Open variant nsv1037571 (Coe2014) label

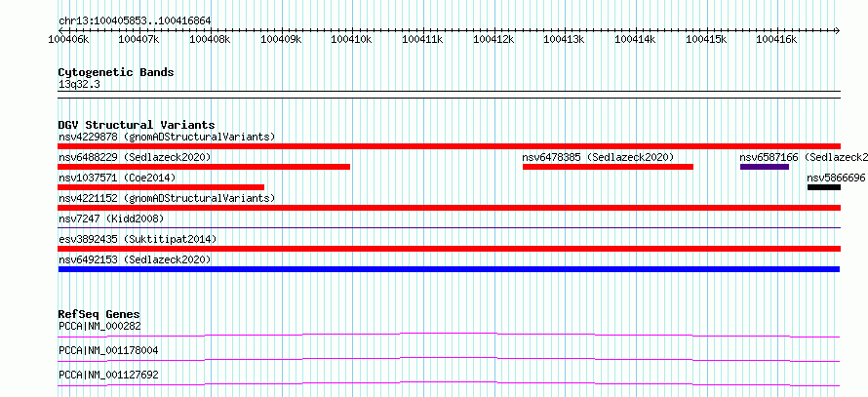(x=117, y=178)
